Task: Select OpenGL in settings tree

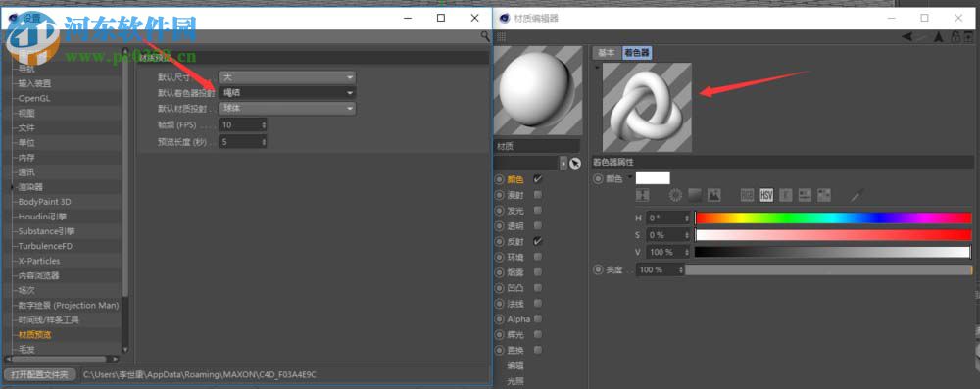Action: coord(34,98)
